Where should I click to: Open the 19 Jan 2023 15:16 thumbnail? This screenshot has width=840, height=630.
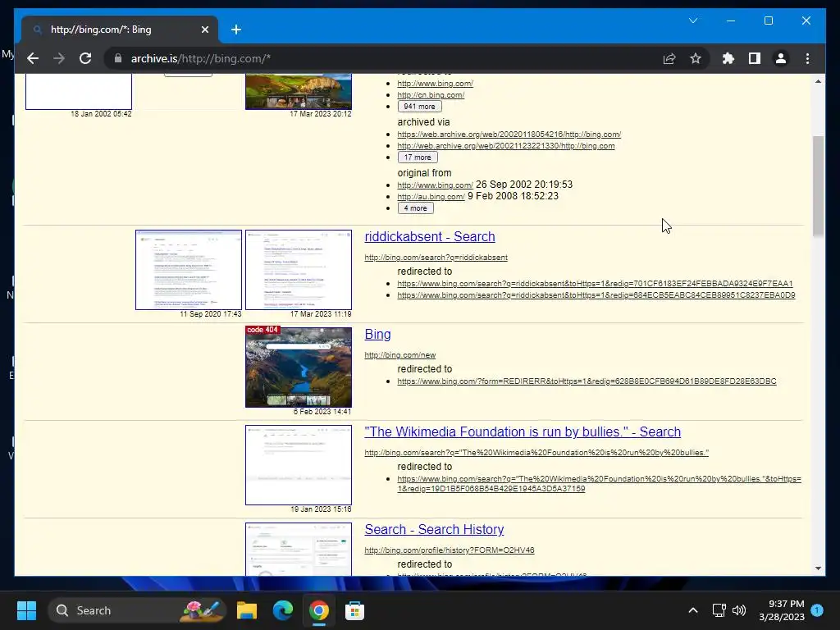[x=299, y=465]
